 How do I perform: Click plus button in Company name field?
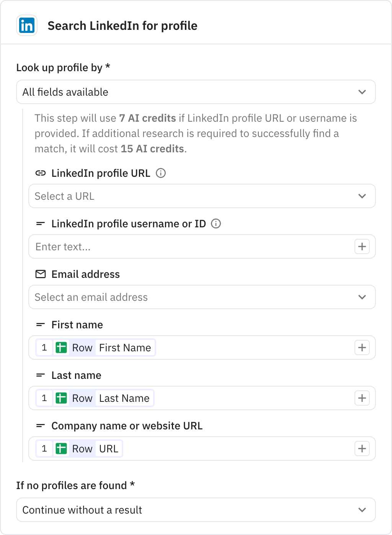click(362, 449)
